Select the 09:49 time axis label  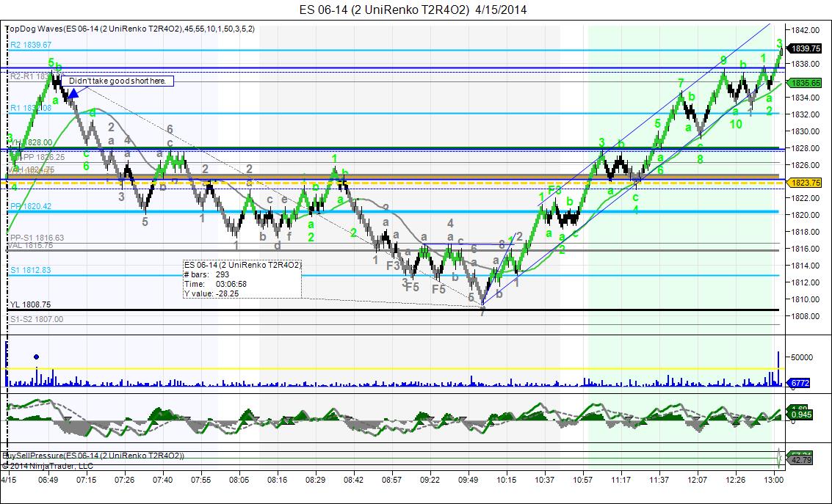468,480
